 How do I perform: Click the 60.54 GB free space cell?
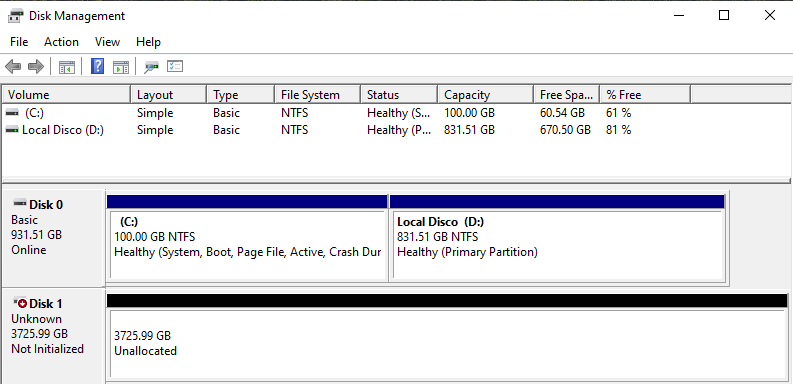click(x=562, y=113)
